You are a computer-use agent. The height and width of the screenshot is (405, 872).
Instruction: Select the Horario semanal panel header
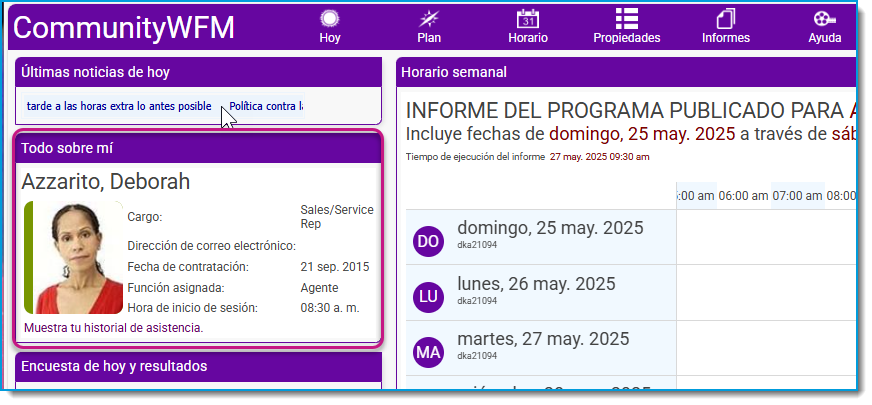click(x=626, y=72)
